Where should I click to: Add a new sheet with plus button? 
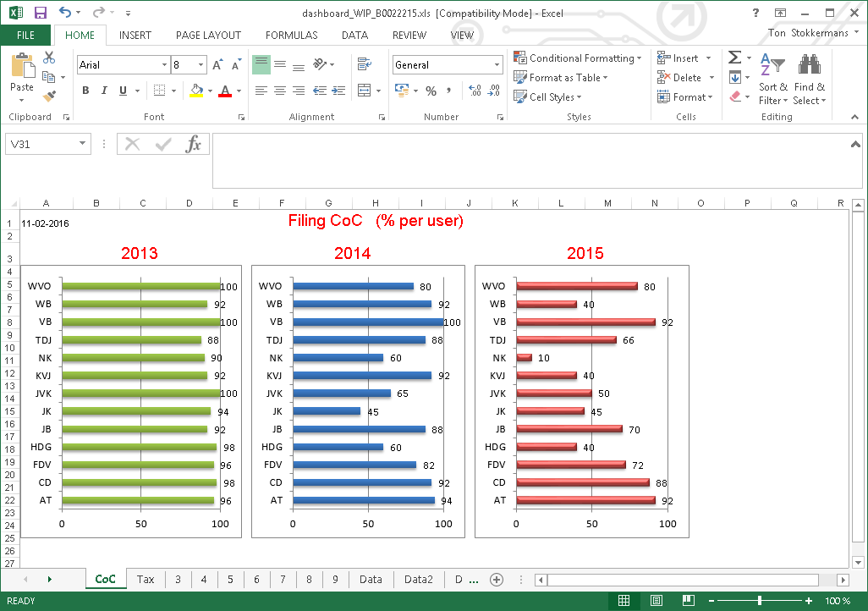[497, 580]
